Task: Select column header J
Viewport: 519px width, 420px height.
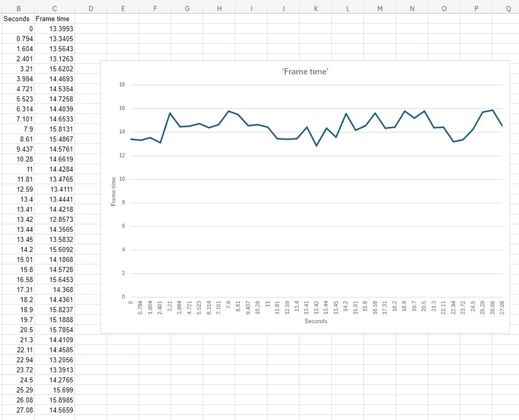Action: pos(283,8)
